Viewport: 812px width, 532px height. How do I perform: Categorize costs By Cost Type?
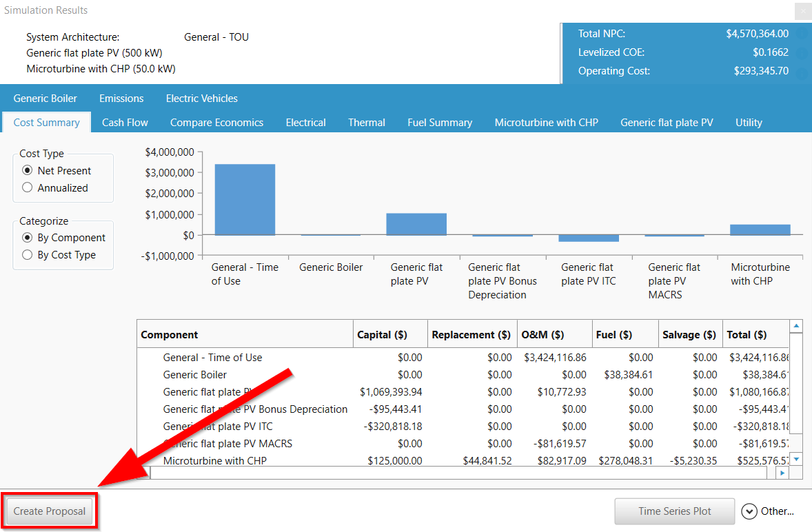tap(28, 255)
